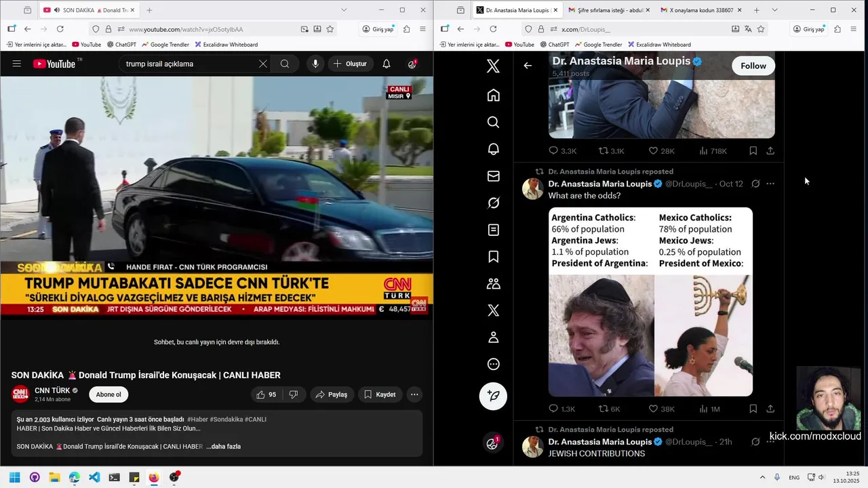Follow Dr. Anastasia Maria Loupis
This screenshot has height=488, width=868.
[753, 66]
